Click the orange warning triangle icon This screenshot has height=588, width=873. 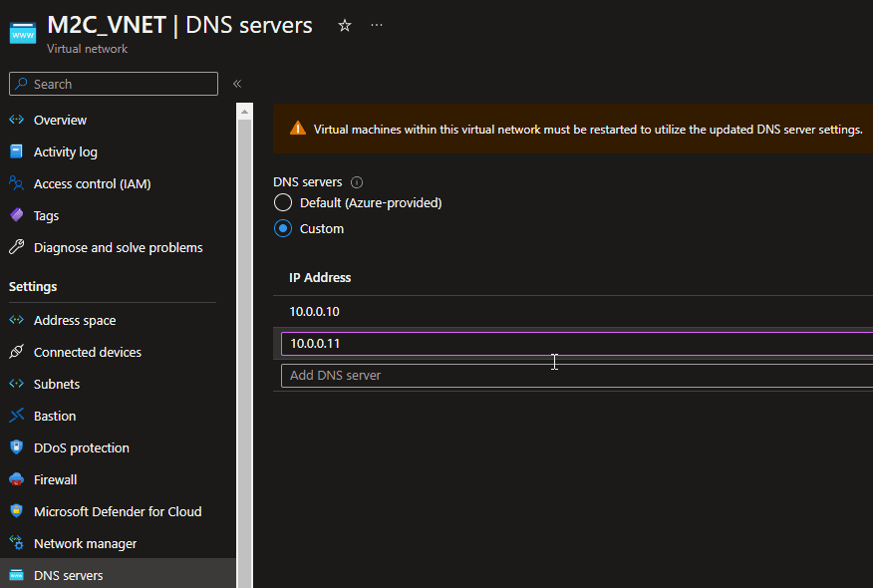click(x=298, y=129)
